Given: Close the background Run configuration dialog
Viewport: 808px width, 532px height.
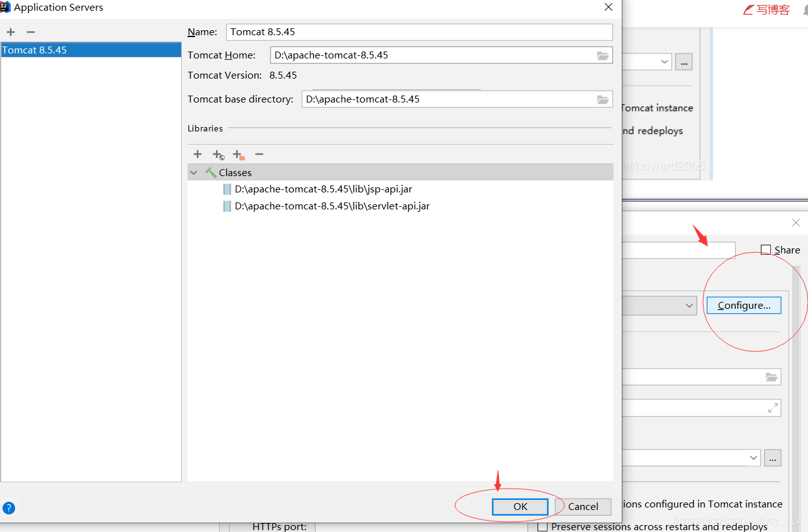Looking at the screenshot, I should [x=796, y=223].
